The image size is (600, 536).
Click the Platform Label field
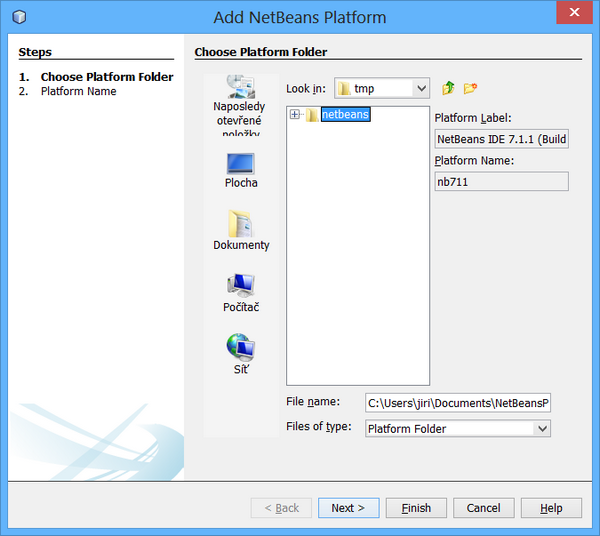[x=501, y=139]
